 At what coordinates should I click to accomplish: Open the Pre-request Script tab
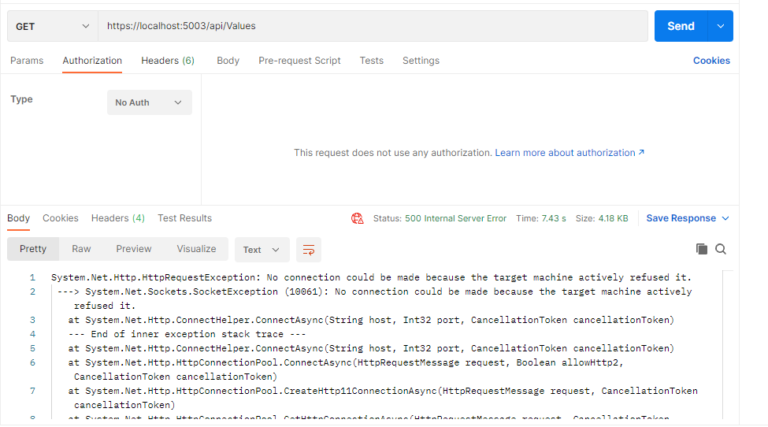[x=299, y=61]
